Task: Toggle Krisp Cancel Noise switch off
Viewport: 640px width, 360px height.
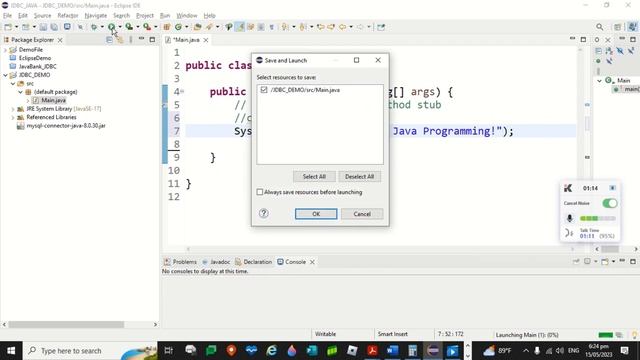Action: 609,203
